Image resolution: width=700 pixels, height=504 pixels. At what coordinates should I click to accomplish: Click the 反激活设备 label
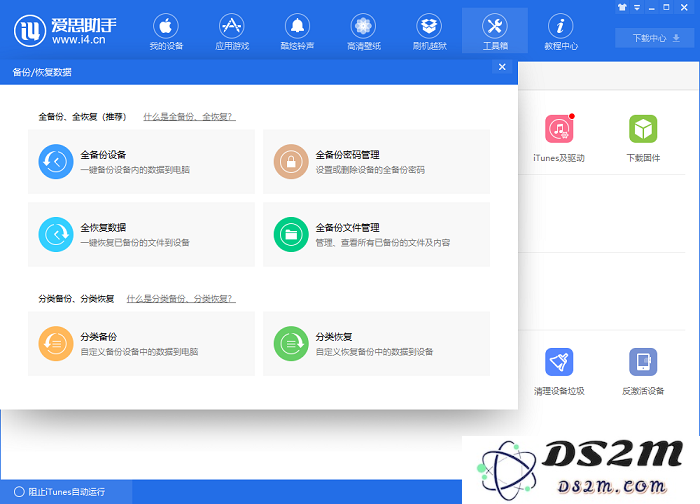point(643,391)
